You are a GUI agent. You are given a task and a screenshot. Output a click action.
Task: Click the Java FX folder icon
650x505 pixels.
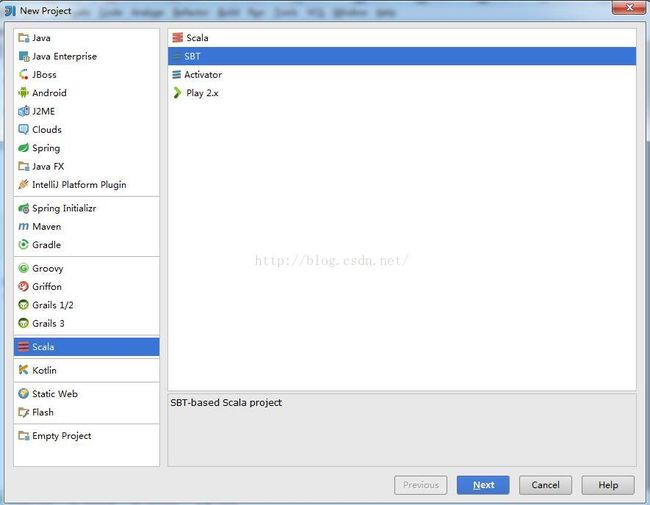[x=24, y=166]
